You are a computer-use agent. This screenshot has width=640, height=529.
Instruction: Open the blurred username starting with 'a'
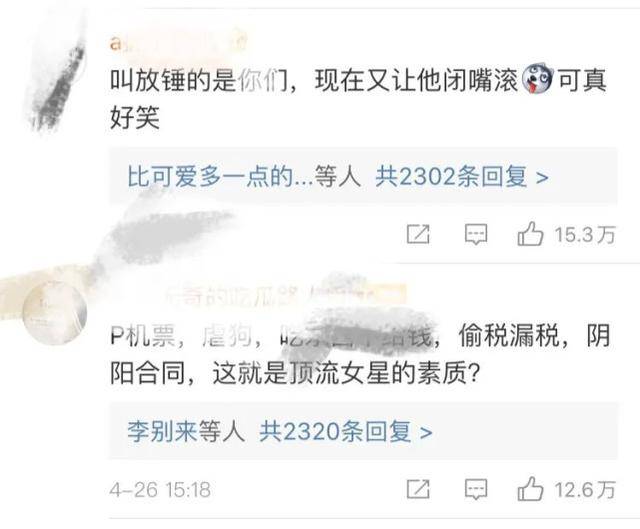coord(179,43)
